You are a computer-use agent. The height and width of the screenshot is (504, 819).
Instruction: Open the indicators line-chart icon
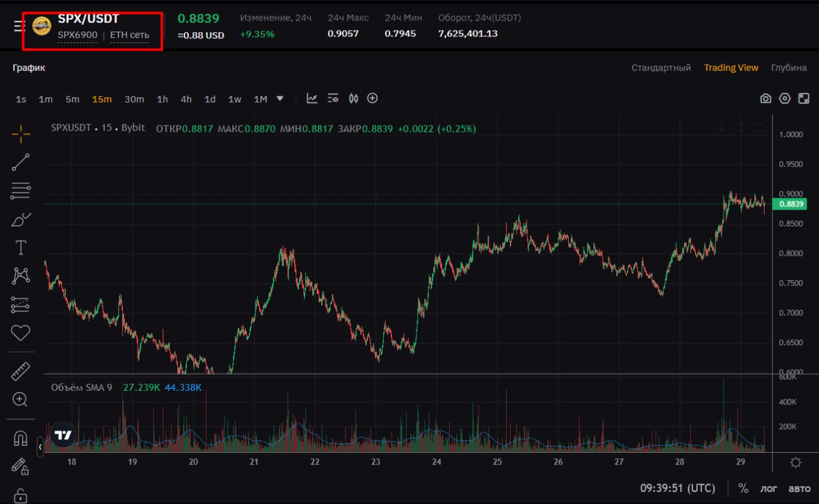tap(312, 98)
